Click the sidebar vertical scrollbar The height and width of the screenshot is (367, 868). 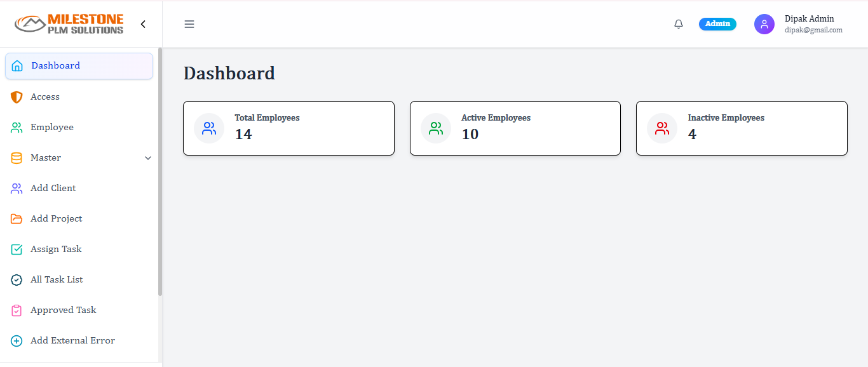click(160, 171)
